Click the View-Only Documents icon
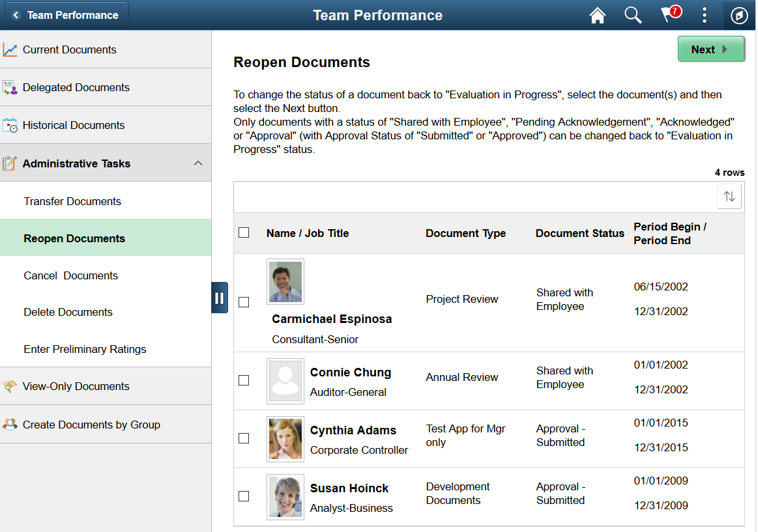This screenshot has width=758, height=532. coord(10,386)
